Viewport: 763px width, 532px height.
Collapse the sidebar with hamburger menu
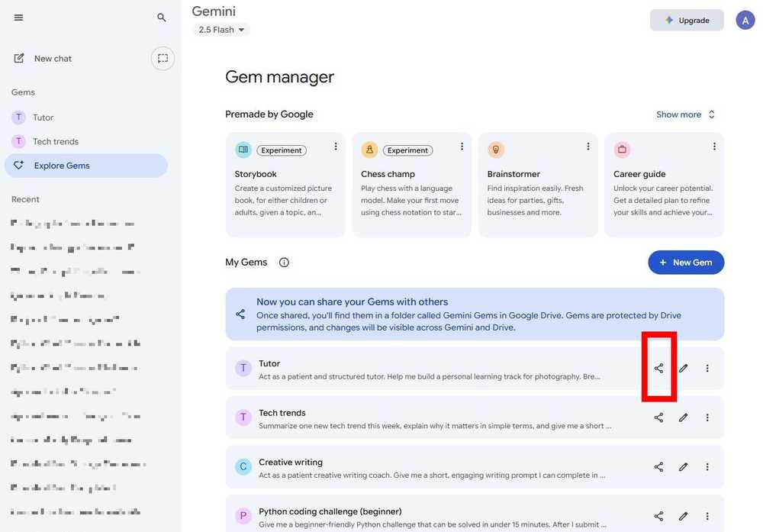(x=19, y=18)
